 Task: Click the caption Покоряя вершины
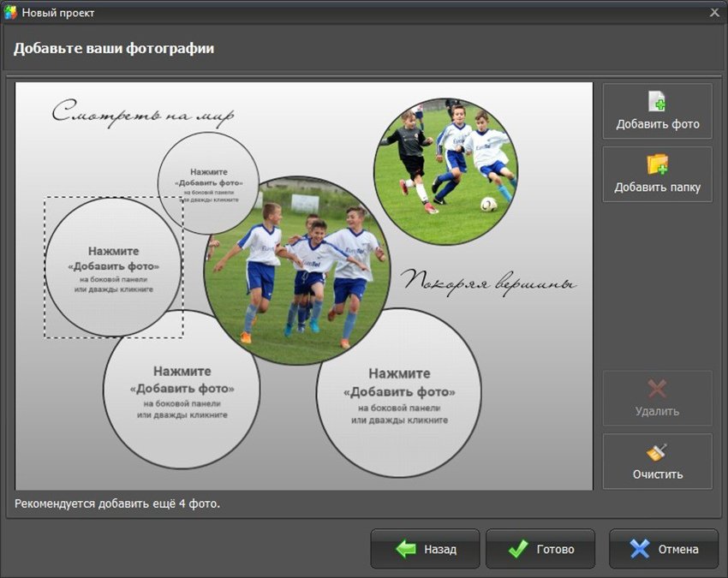(x=488, y=281)
